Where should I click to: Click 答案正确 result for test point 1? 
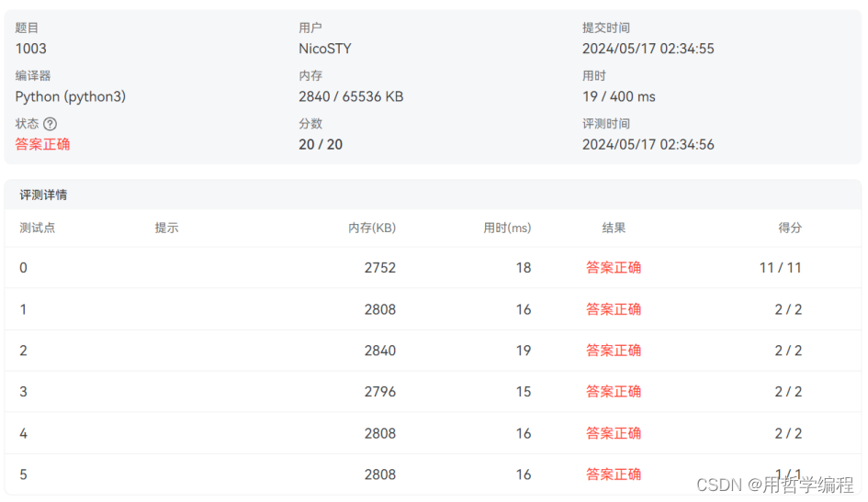point(614,309)
